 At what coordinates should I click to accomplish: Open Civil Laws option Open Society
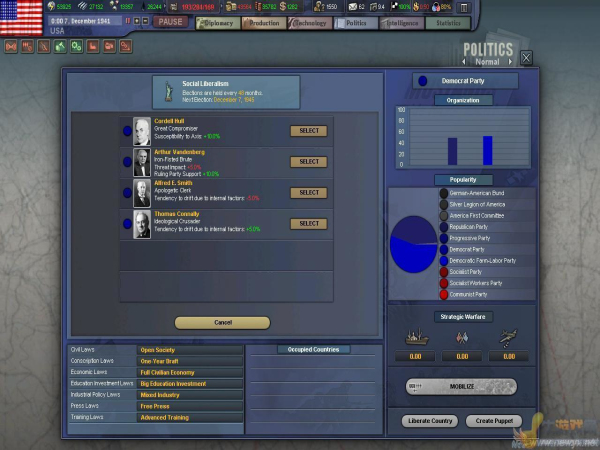point(190,350)
